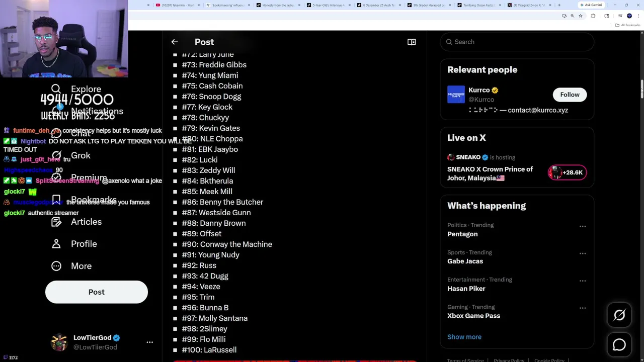Click the LowTierGod account avatar

[59, 342]
